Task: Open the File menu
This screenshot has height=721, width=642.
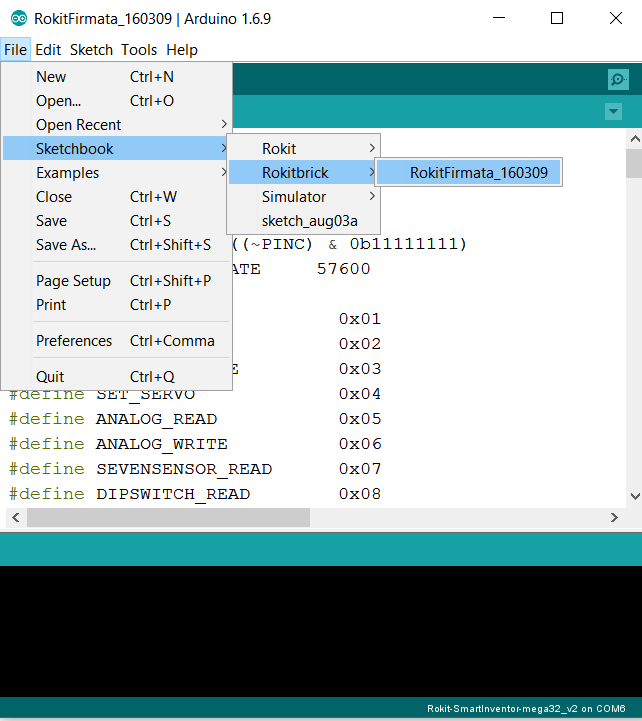Action: (16, 50)
